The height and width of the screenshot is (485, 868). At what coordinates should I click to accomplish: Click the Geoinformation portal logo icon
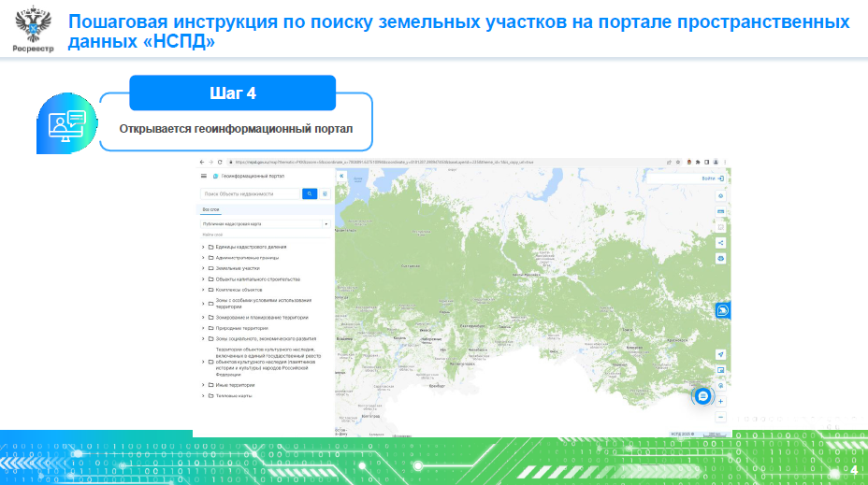[x=215, y=176]
